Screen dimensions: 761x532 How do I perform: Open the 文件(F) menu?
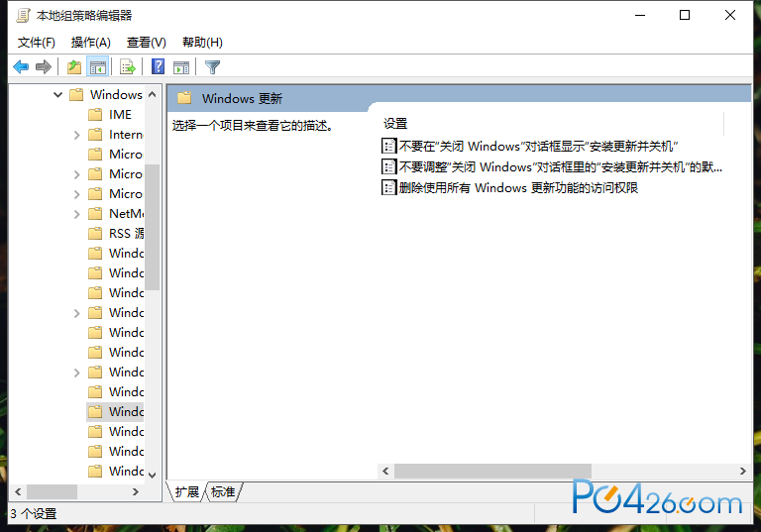(x=37, y=43)
